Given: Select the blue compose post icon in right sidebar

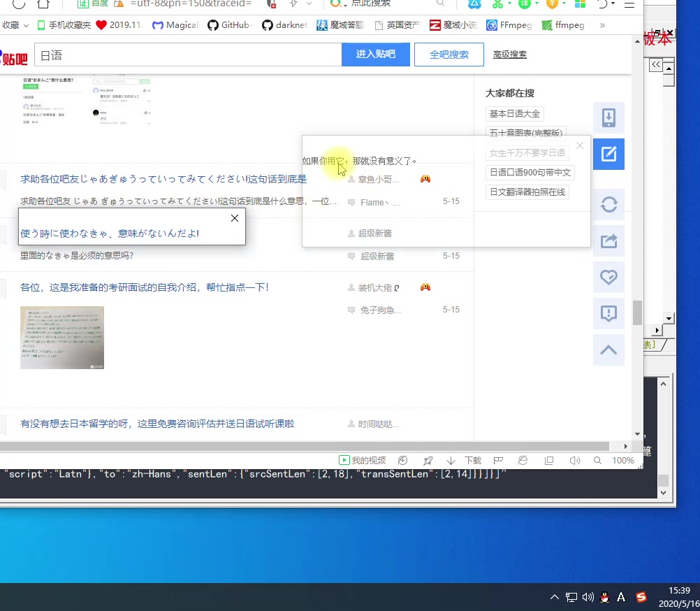Looking at the screenshot, I should [x=608, y=154].
